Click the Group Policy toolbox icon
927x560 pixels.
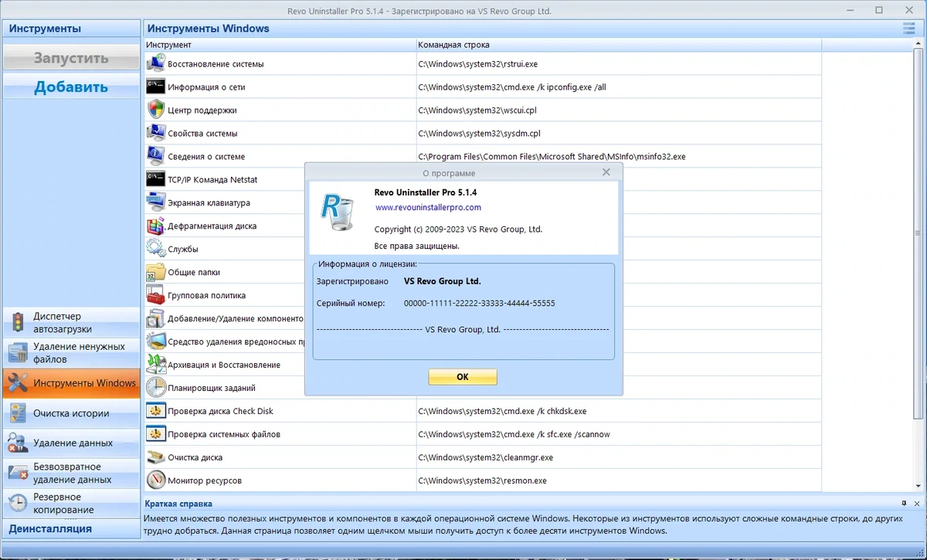[156, 295]
